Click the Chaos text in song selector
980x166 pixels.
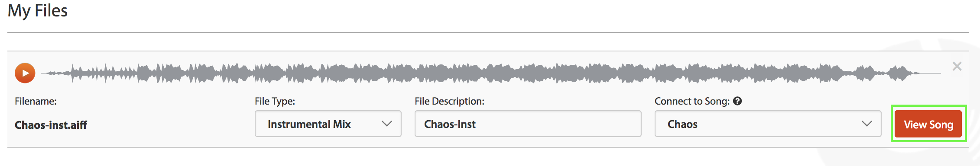point(682,124)
